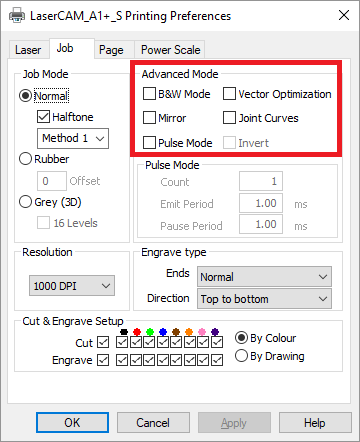Image resolution: width=360 pixels, height=442 pixels.
Task: Uncheck the Halftone checkbox
Action: (x=43, y=117)
